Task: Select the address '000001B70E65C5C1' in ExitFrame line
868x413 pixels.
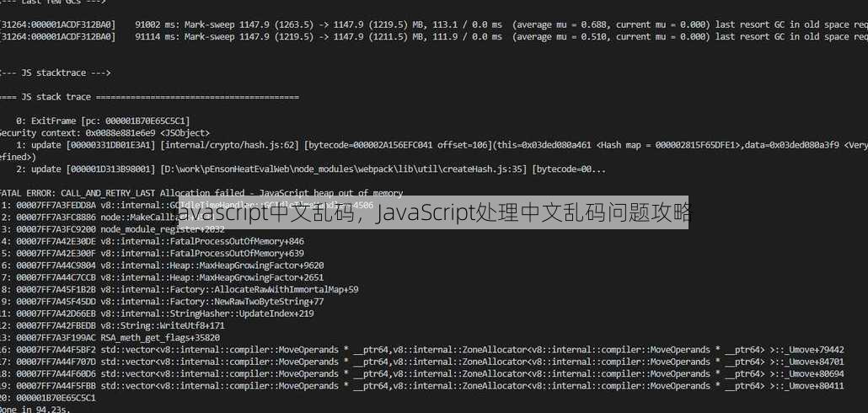Action: [146, 121]
